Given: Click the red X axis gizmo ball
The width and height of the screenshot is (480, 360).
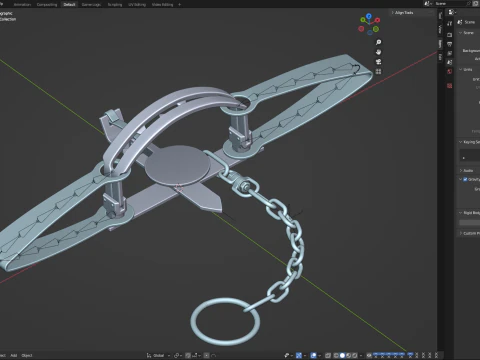Looking at the screenshot, I should pyautogui.click(x=377, y=20).
